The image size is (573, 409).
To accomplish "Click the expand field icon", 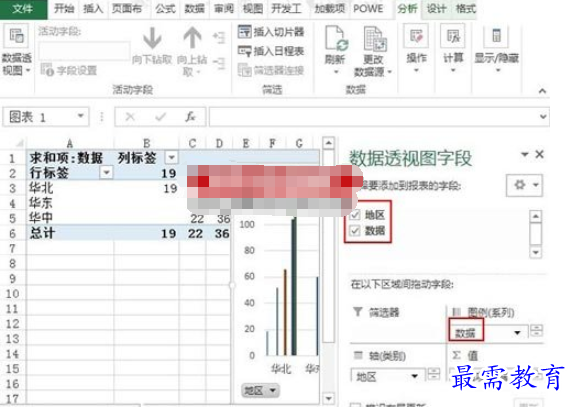I will [x=219, y=37].
